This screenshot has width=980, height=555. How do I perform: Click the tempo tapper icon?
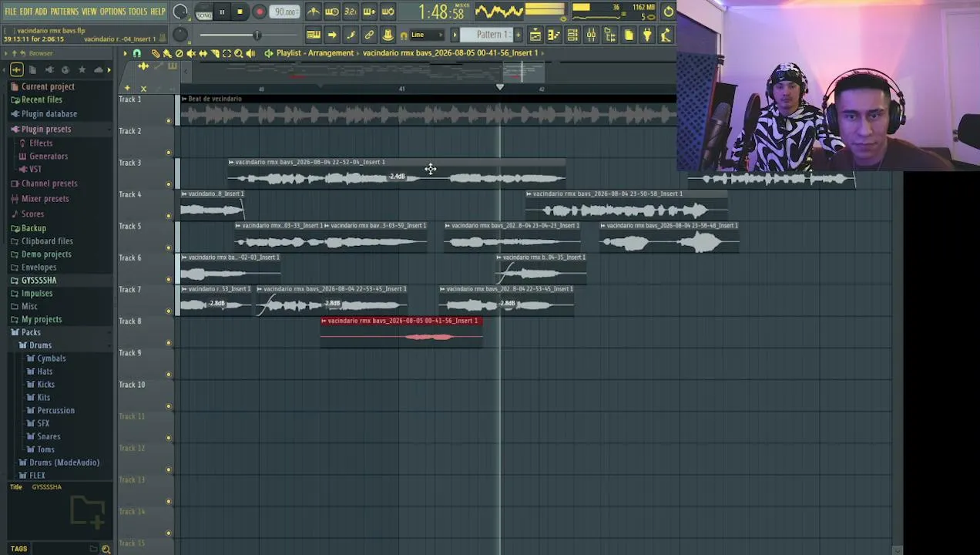click(x=666, y=35)
